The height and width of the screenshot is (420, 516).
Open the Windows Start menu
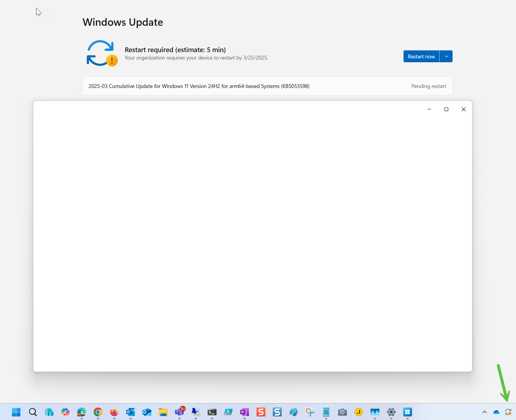click(16, 412)
